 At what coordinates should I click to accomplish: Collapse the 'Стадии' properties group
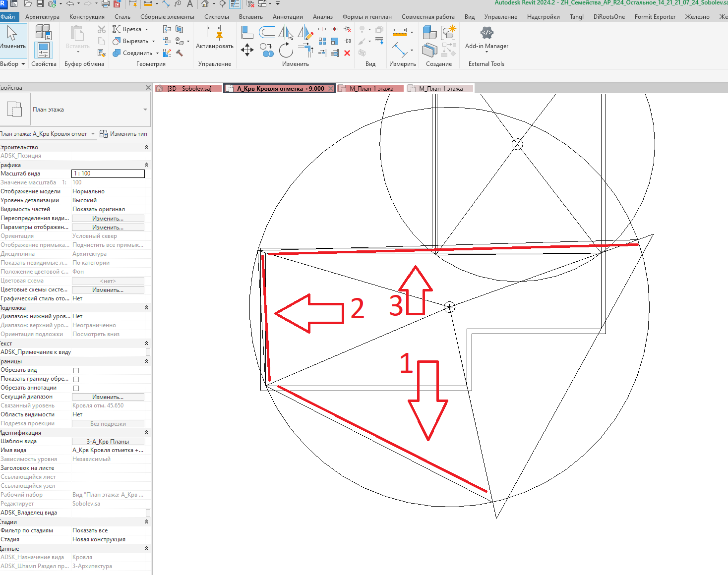click(x=146, y=522)
